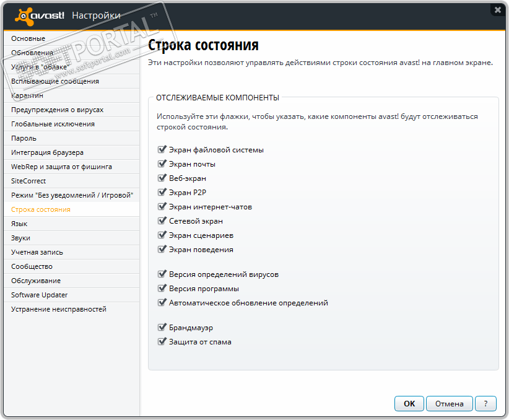Open the Язык settings section
This screenshot has height=420, width=509.
coord(19,224)
